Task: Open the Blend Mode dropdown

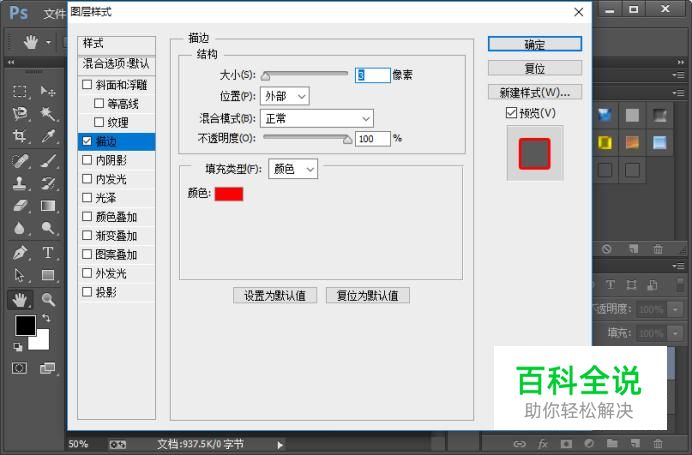Action: point(317,119)
